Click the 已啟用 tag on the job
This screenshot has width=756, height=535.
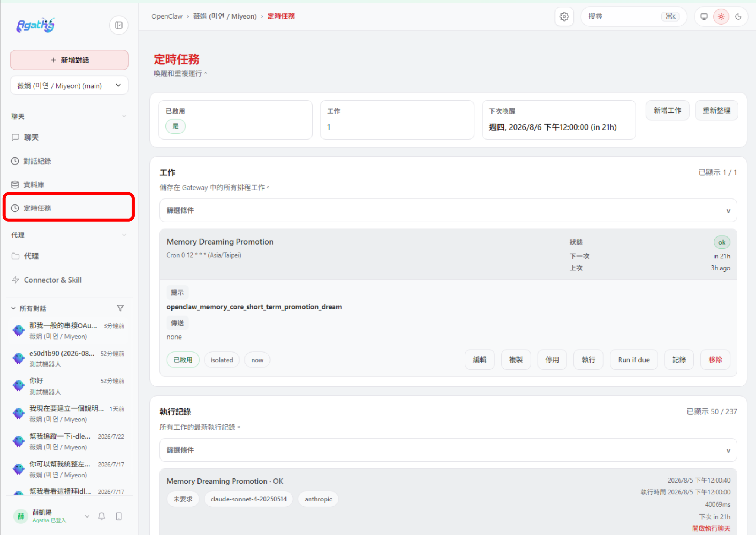pos(183,360)
